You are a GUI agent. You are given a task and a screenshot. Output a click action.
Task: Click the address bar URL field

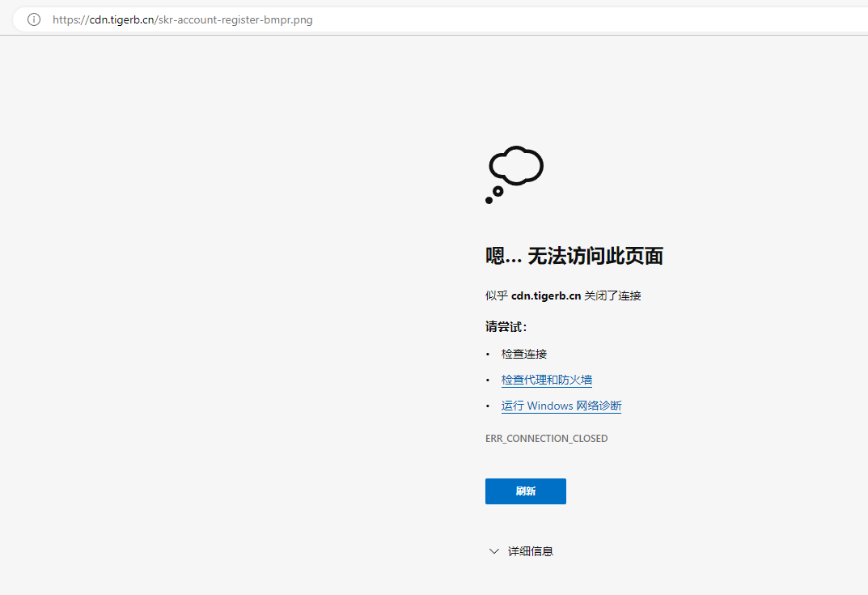[182, 19]
